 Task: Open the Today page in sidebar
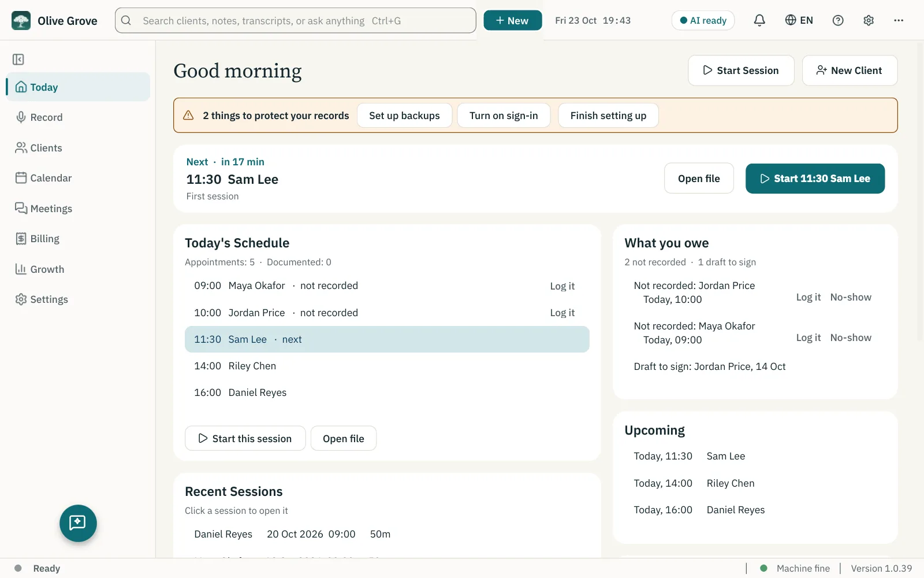tap(78, 87)
